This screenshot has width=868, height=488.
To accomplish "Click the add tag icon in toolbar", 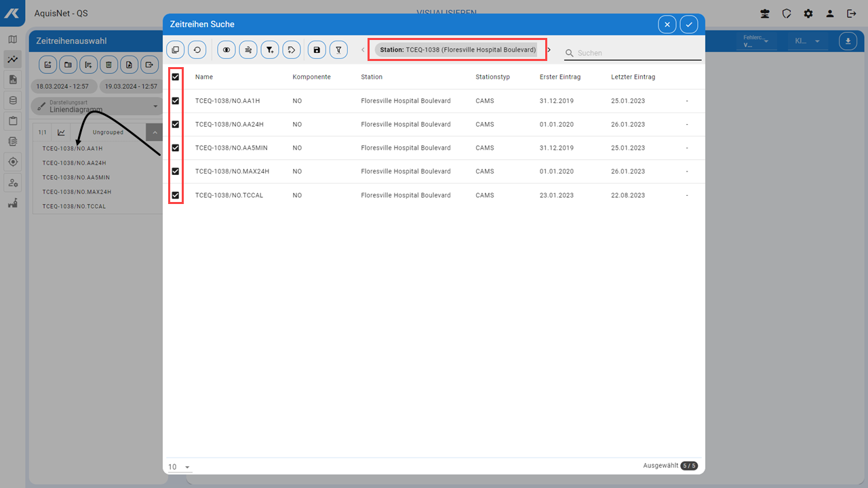I will (x=291, y=49).
